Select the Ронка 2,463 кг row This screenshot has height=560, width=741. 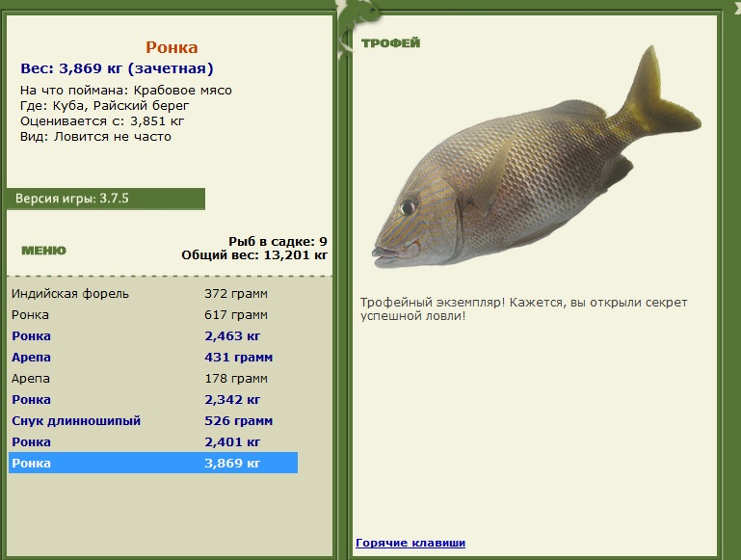click(x=153, y=336)
